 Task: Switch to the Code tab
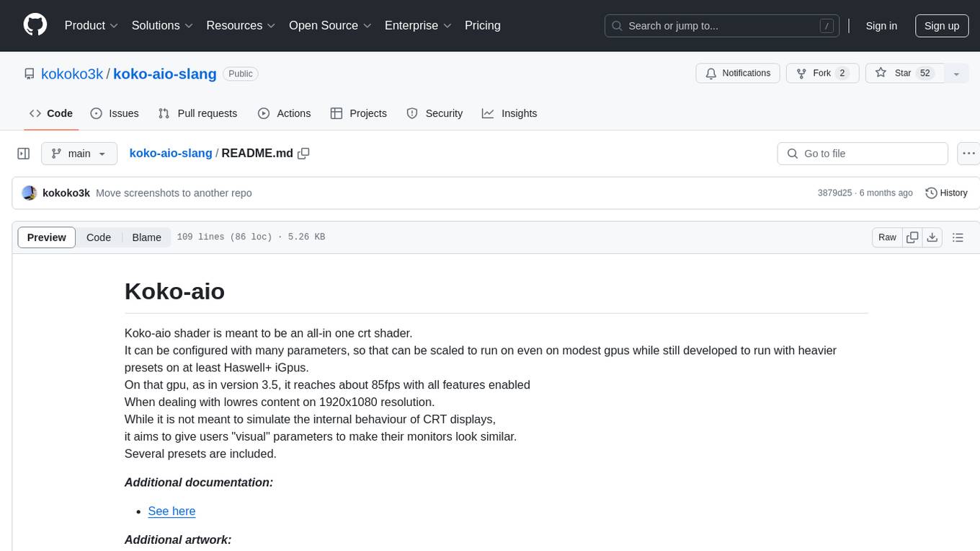coord(51,113)
